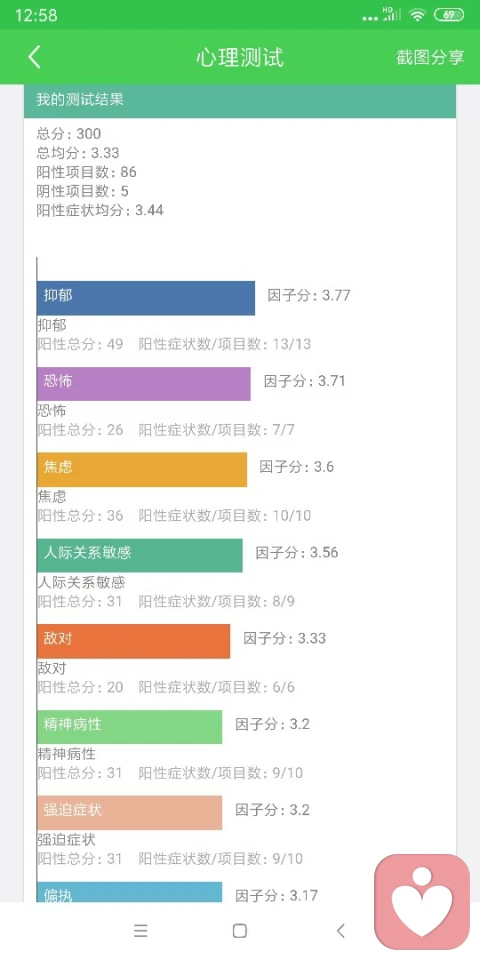Select the orange 敌对 bar
The height and width of the screenshot is (960, 480).
click(x=133, y=641)
